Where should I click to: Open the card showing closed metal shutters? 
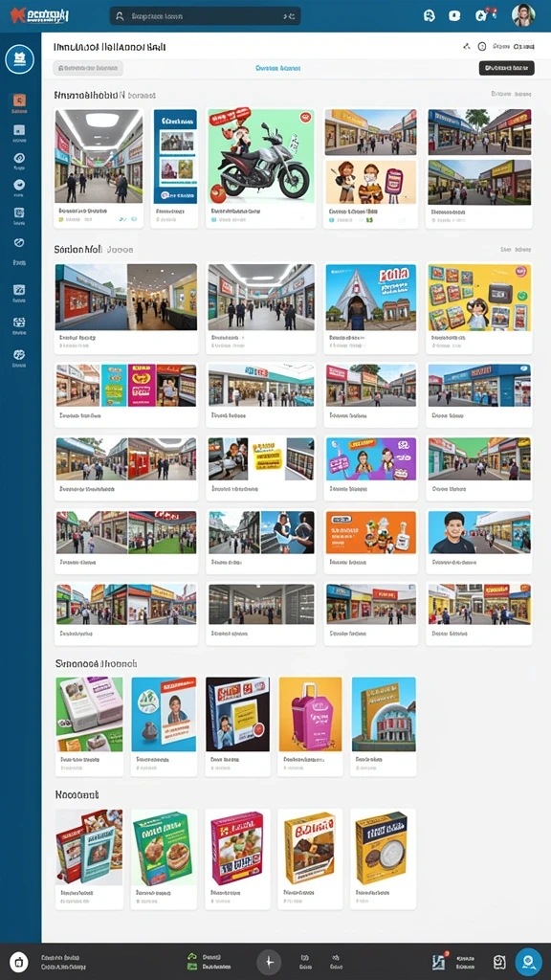tap(260, 613)
